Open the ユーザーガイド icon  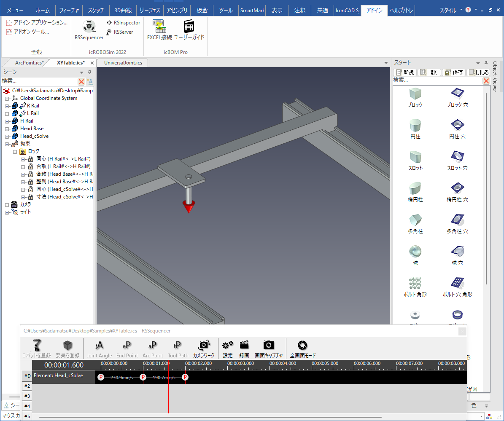tap(189, 30)
